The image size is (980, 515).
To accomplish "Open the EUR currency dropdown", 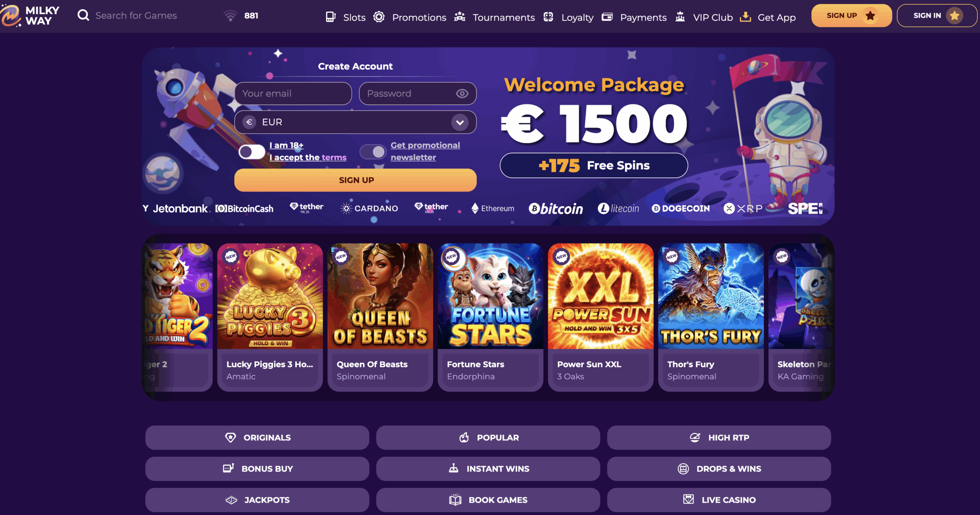I will point(355,122).
